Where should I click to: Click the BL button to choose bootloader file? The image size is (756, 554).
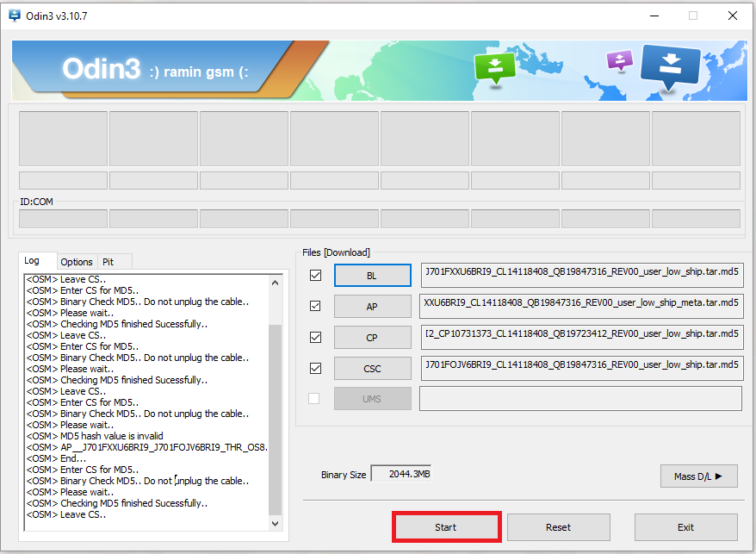tap(372, 276)
